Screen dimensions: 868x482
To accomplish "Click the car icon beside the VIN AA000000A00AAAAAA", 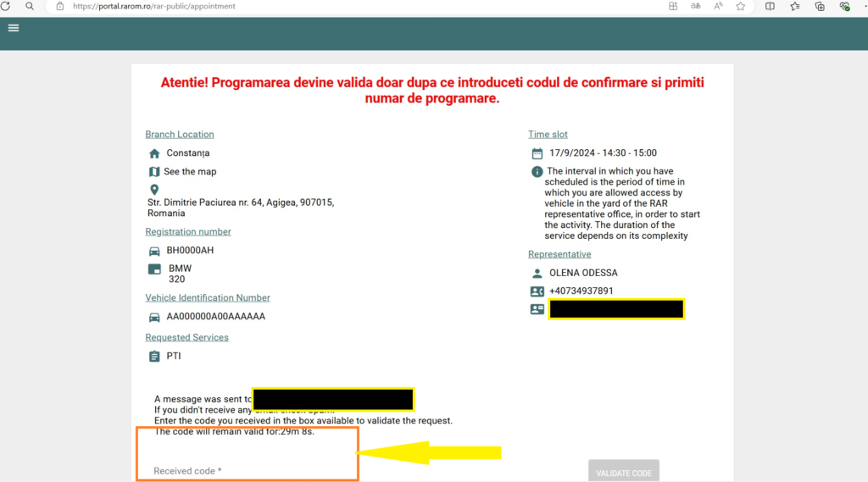I will [x=154, y=318].
